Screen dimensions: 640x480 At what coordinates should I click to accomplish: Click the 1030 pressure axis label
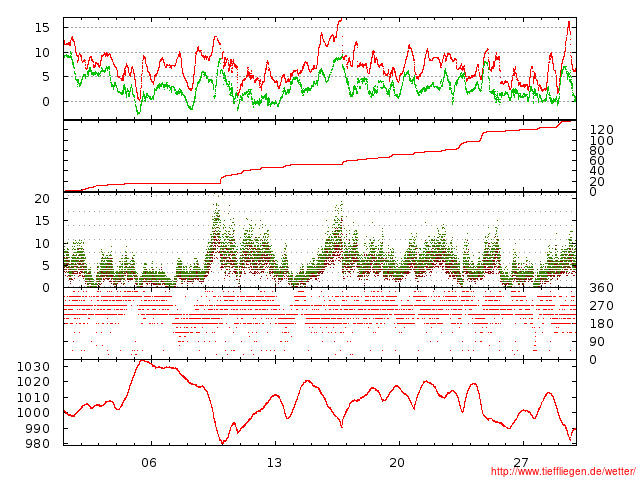click(33, 367)
